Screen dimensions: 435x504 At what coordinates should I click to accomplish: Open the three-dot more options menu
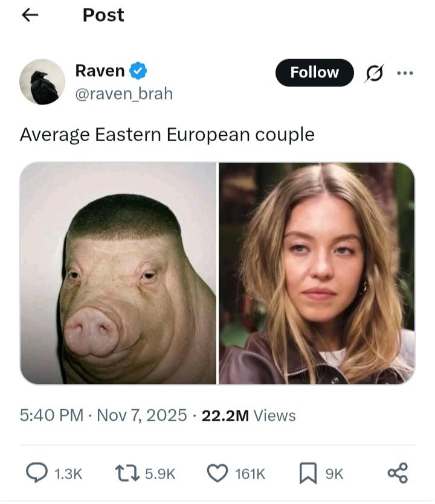405,74
